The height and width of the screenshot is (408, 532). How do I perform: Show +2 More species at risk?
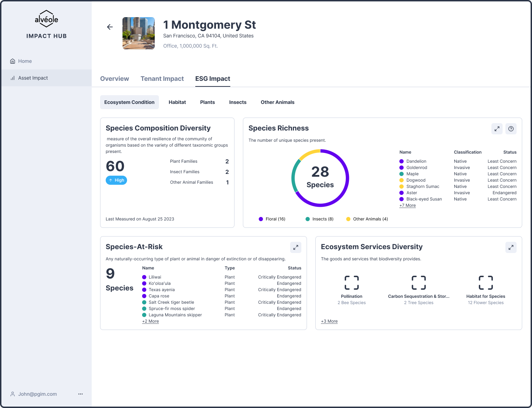tap(150, 321)
